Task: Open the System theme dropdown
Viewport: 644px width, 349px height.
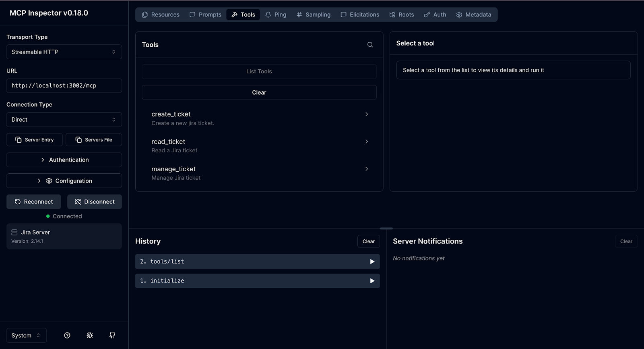Action: [27, 335]
